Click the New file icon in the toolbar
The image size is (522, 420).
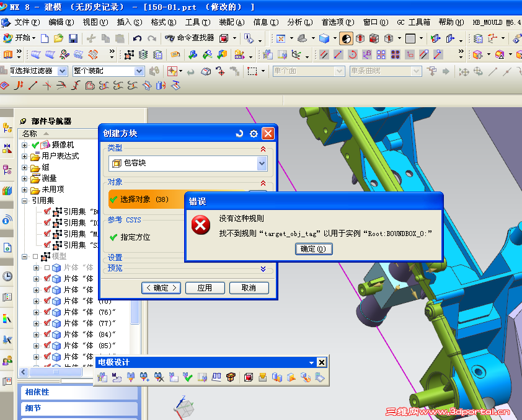point(45,38)
